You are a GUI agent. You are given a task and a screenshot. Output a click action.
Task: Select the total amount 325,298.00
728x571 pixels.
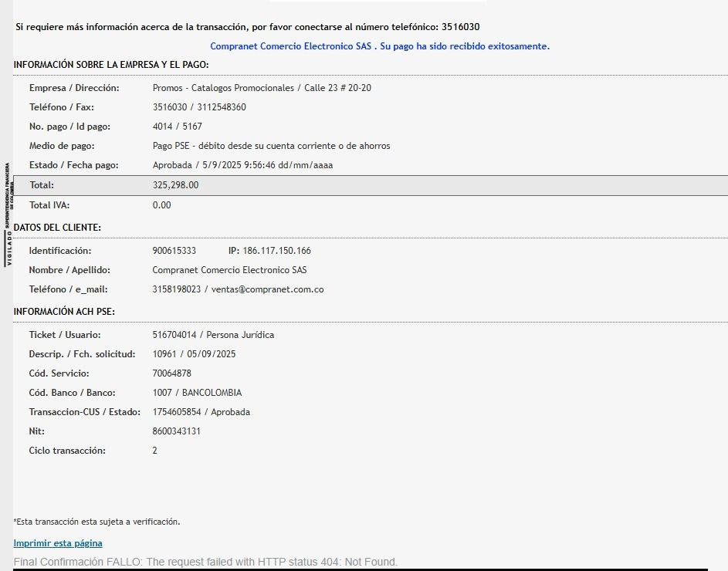(175, 185)
